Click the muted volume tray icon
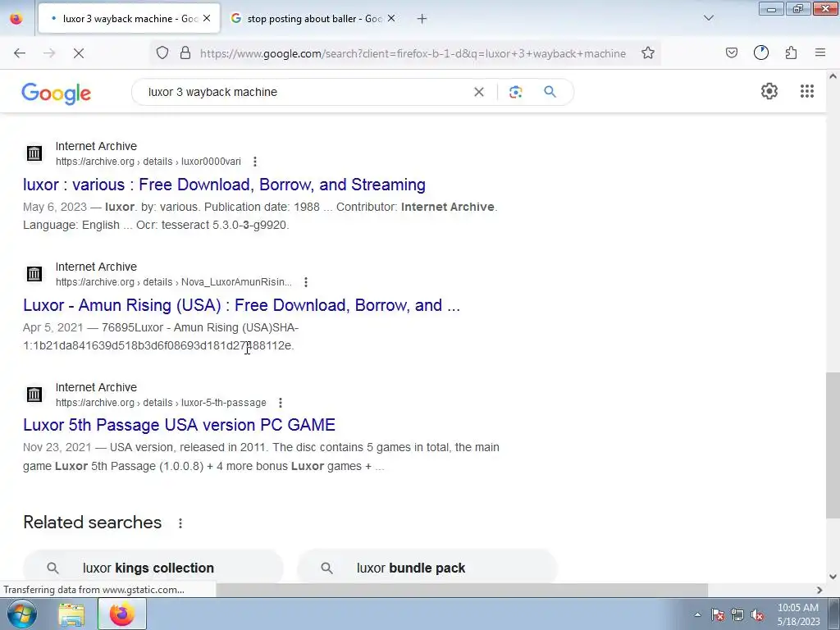This screenshot has width=840, height=630. click(757, 615)
